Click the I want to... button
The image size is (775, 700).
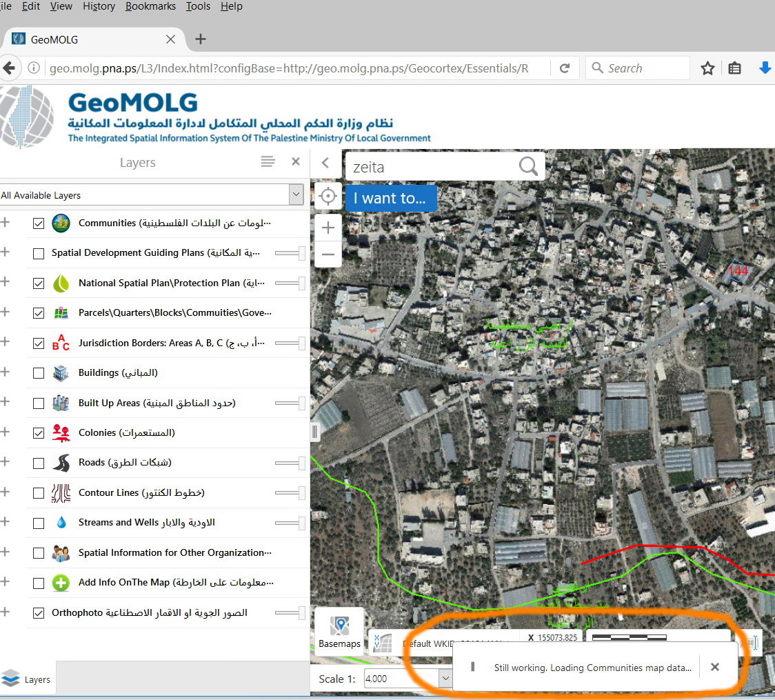click(x=391, y=198)
